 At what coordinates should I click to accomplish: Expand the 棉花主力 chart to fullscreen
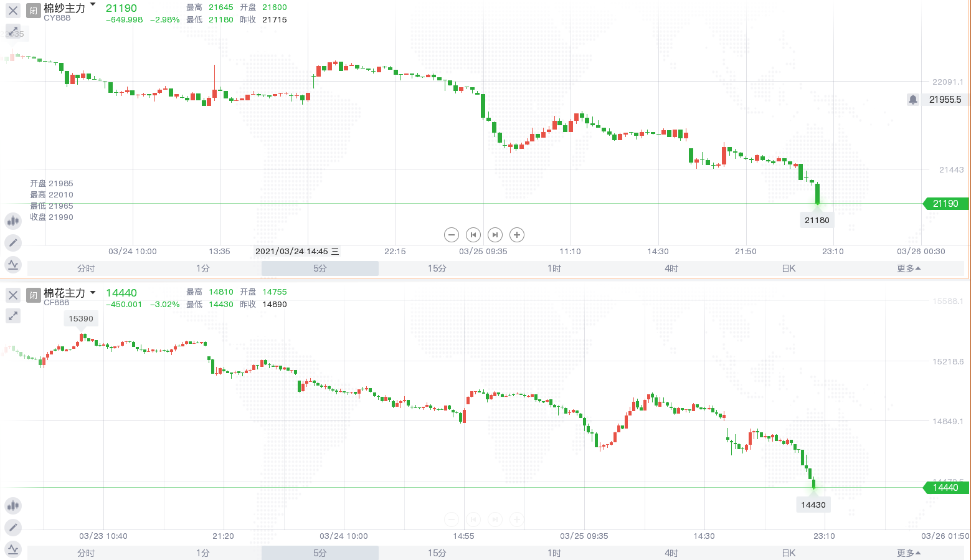pyautogui.click(x=13, y=316)
